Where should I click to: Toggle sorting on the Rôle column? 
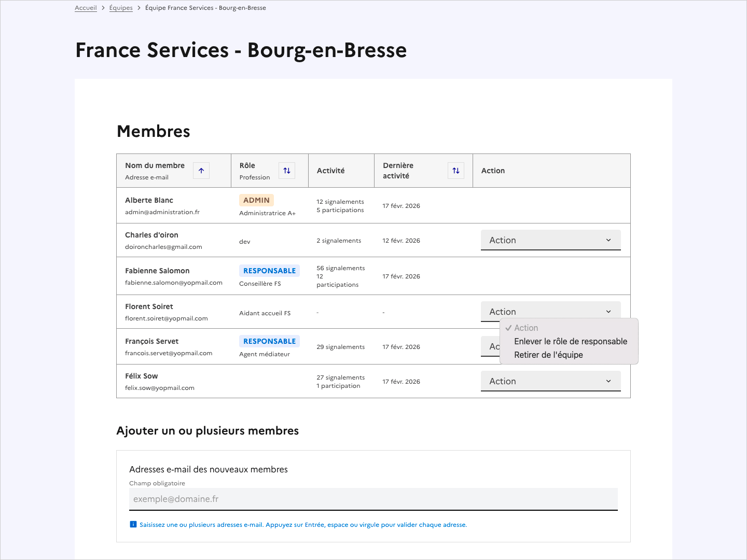287,170
